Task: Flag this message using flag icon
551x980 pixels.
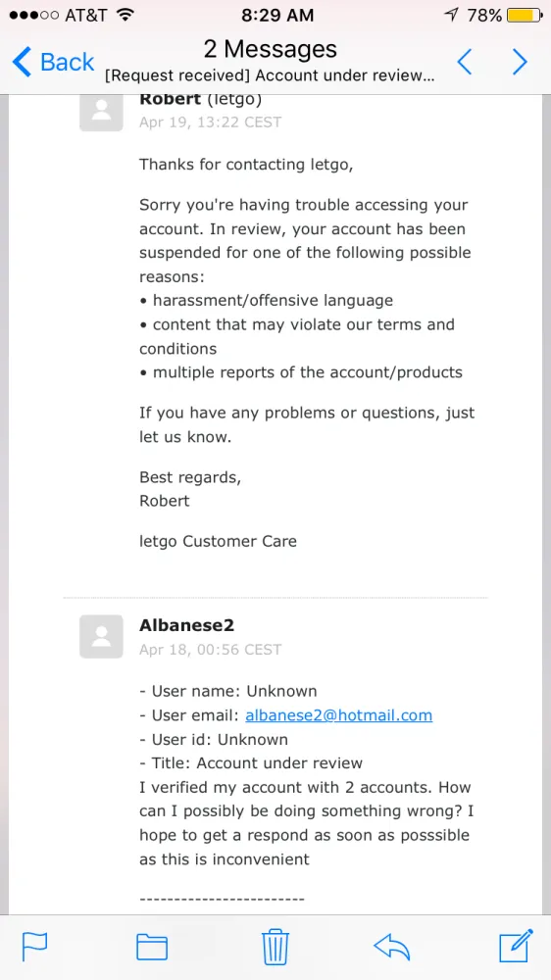Action: tap(35, 947)
